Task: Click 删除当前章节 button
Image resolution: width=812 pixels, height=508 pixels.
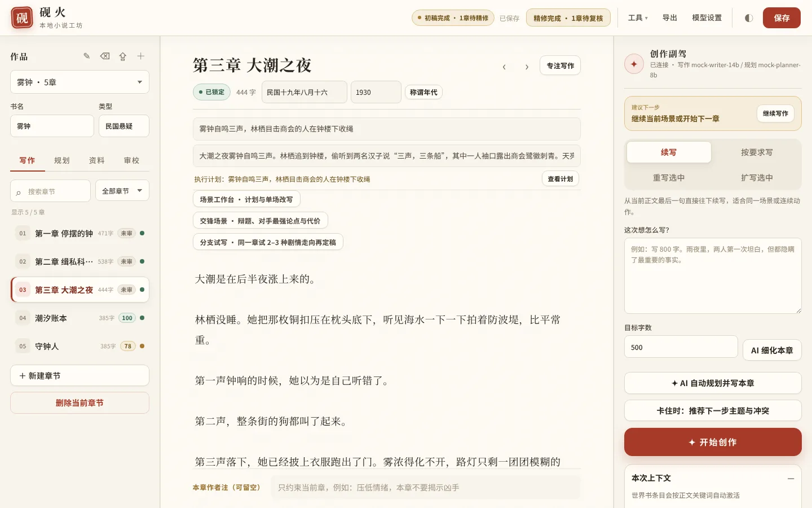Action: [x=80, y=403]
